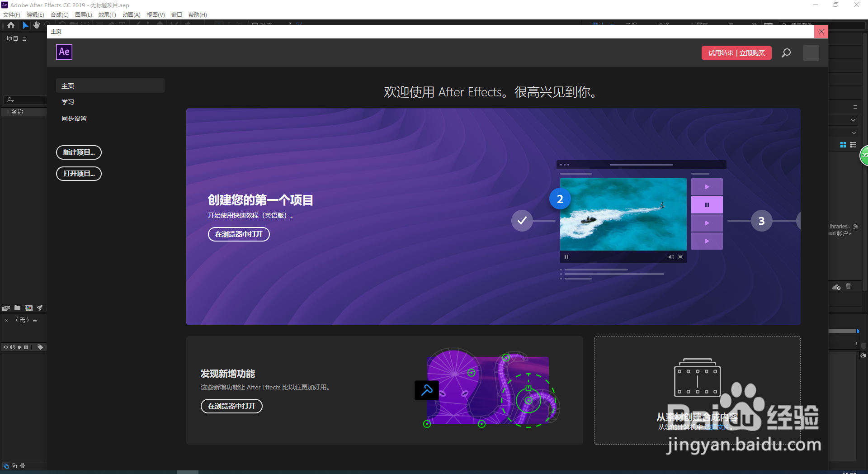868x474 pixels.
Task: Select the paused second playlist clip
Action: tap(707, 205)
